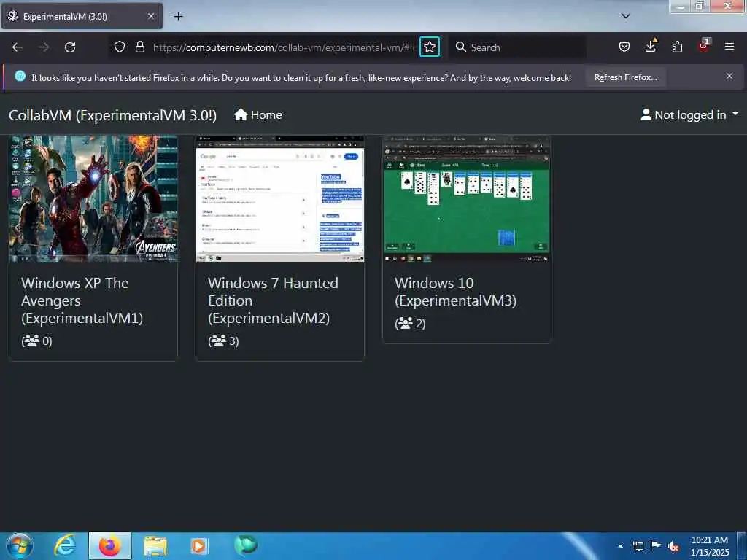This screenshot has height=560, width=747.
Task: Select the ExperimentalVM (3.0!) browser tab
Action: pos(82,16)
